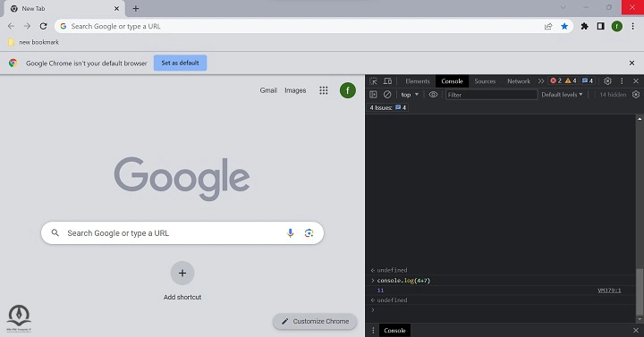Open console settings gear
644x337 pixels.
tap(636, 95)
